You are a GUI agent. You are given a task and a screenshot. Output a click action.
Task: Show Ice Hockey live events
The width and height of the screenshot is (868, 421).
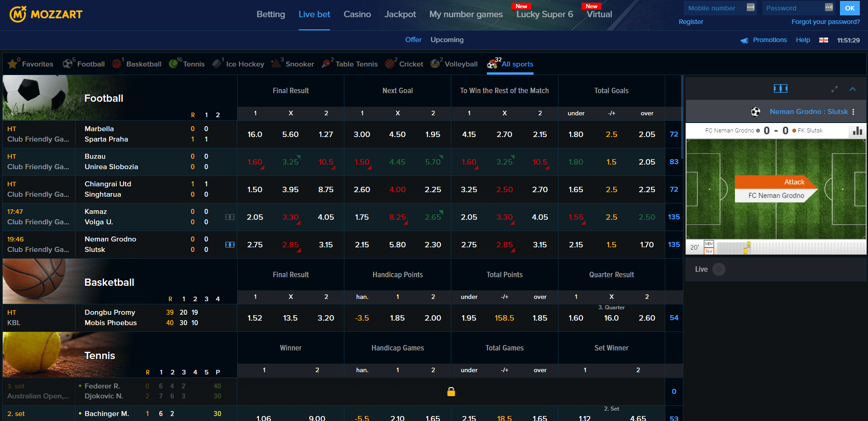coord(238,64)
